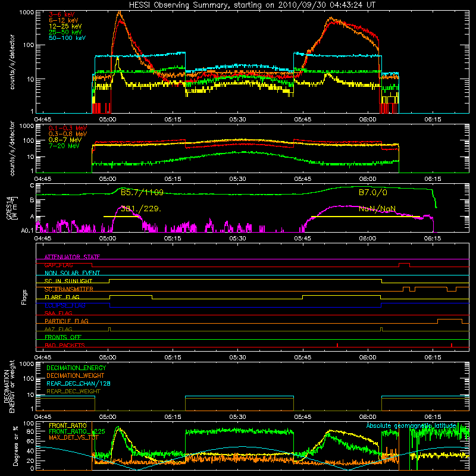Click the NaN/NaN annotation in GOES panel
Screen dimensions: 476x476
click(377, 209)
